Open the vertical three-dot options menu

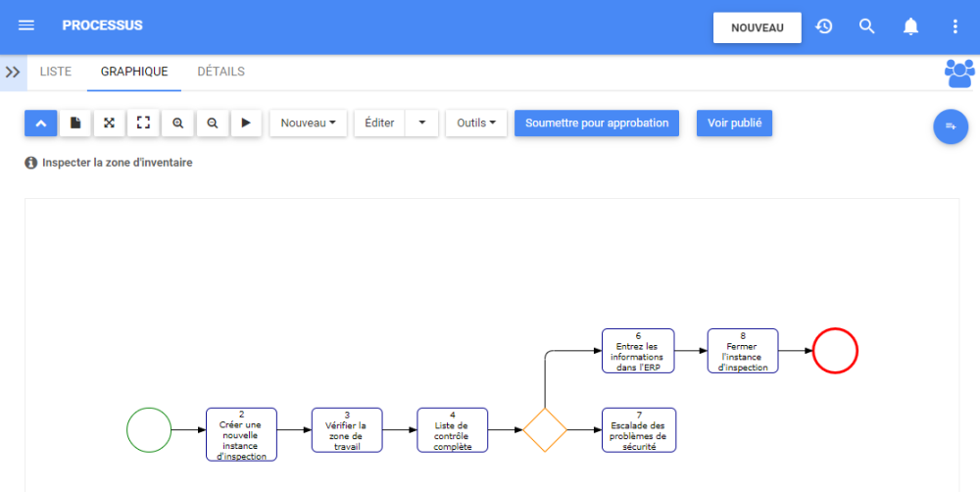pyautogui.click(x=955, y=26)
